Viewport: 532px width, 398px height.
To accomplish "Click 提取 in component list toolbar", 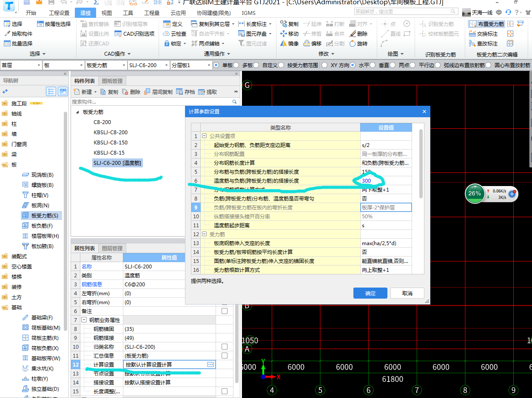I will (208, 92).
